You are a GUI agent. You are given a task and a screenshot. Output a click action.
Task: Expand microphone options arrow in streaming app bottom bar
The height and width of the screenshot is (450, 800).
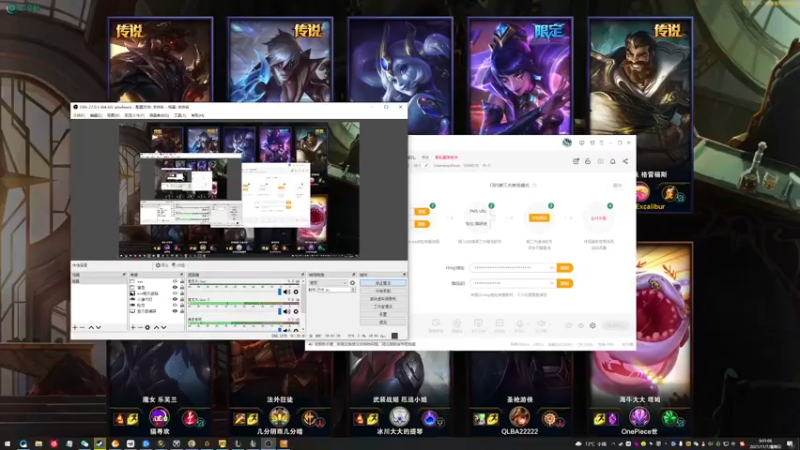tap(528, 324)
